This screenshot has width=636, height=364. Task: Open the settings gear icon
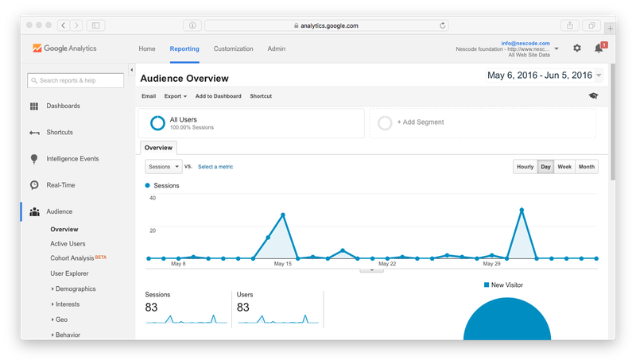(x=577, y=48)
